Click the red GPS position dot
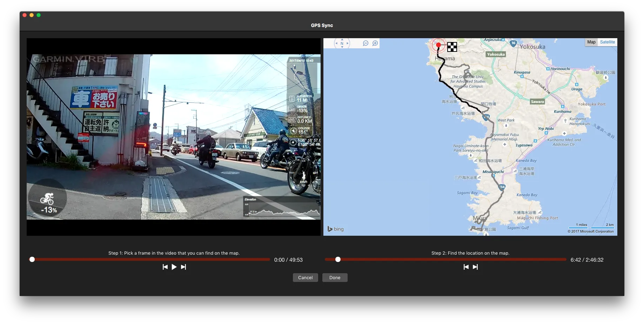The image size is (644, 324). click(x=438, y=45)
